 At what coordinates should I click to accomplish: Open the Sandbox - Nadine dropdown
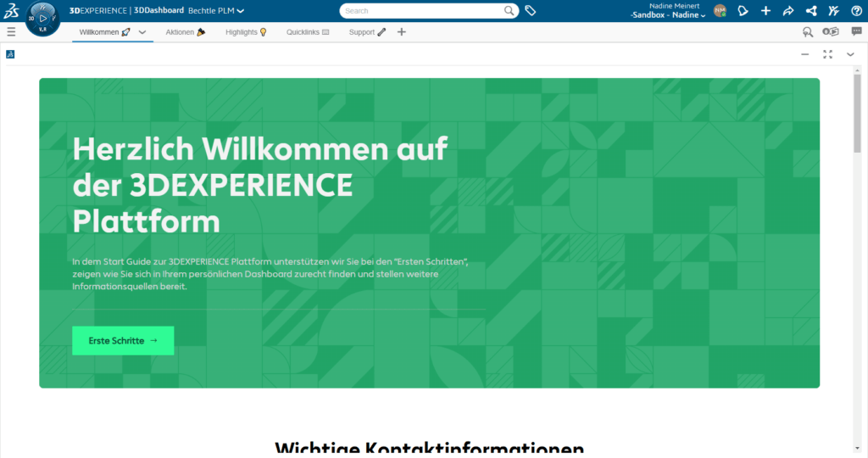[668, 15]
